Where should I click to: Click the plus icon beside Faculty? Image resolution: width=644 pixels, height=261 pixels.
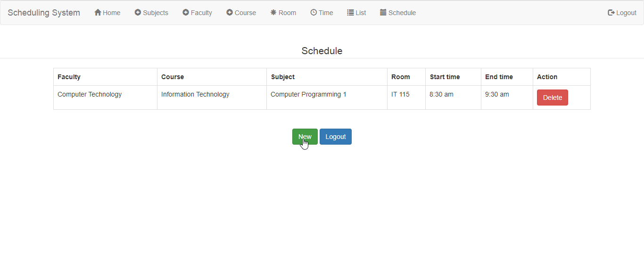[186, 13]
